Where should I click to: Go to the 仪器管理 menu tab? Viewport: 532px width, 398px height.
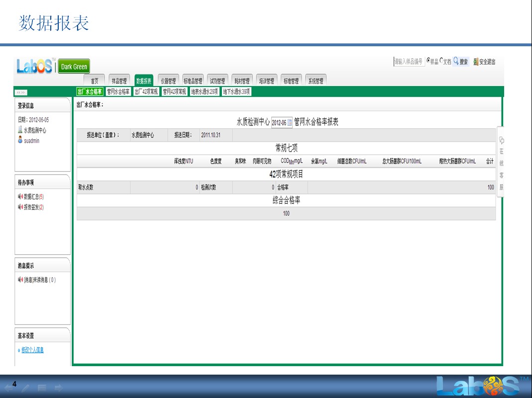(x=168, y=81)
